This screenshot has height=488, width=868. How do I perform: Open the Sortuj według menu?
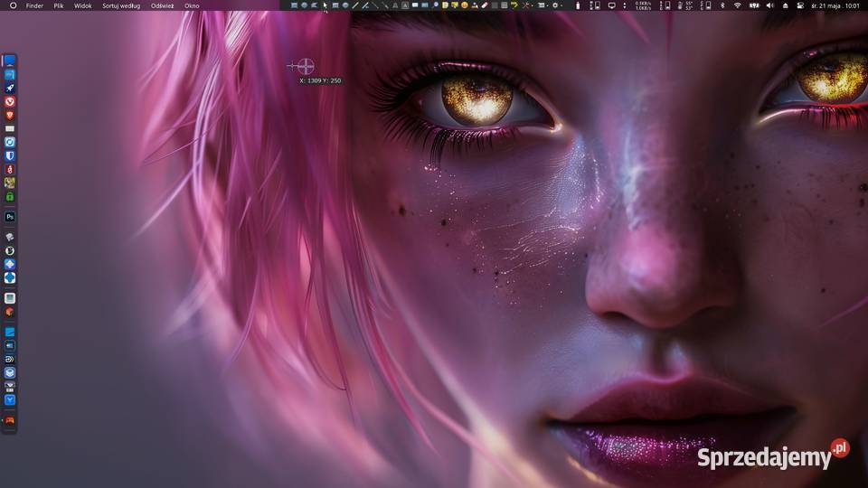120,5
